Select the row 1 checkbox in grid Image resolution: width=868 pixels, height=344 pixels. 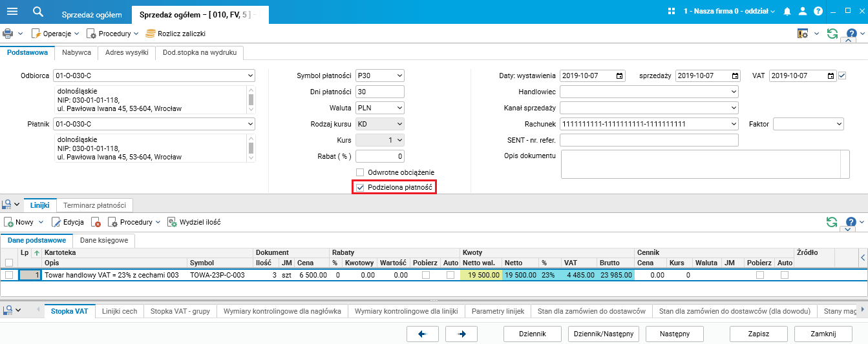click(x=9, y=275)
